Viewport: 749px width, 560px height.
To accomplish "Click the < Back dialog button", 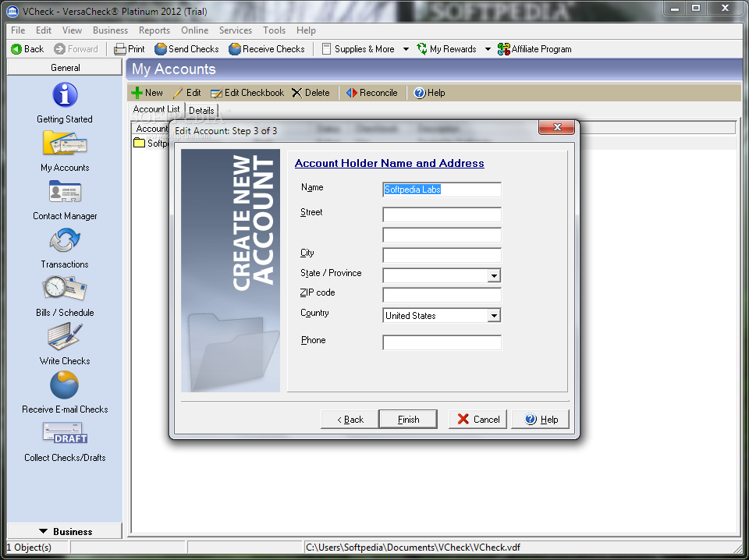I will tap(350, 419).
